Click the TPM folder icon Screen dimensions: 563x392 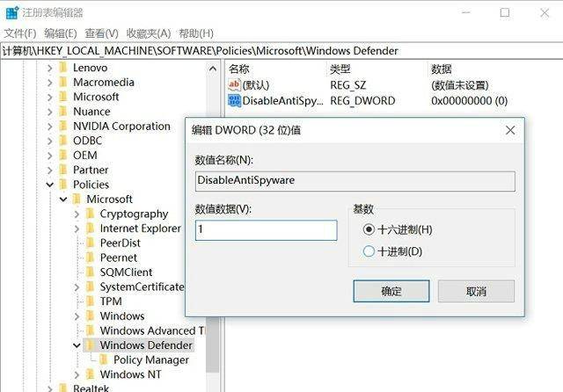[90, 301]
